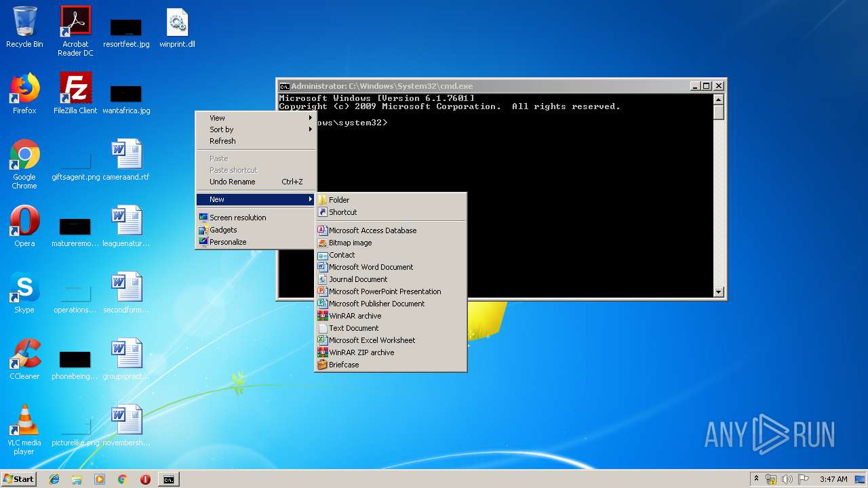Select the wantafrica.jpg desktop file
This screenshot has height=488, width=868.
[x=126, y=99]
